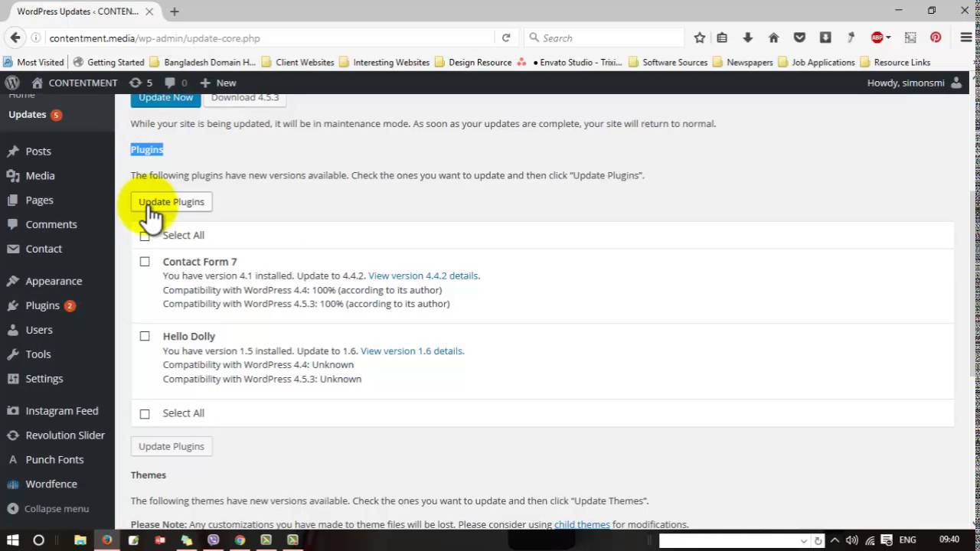
Task: Open the updates counter icon in admin bar
Action: (x=136, y=83)
